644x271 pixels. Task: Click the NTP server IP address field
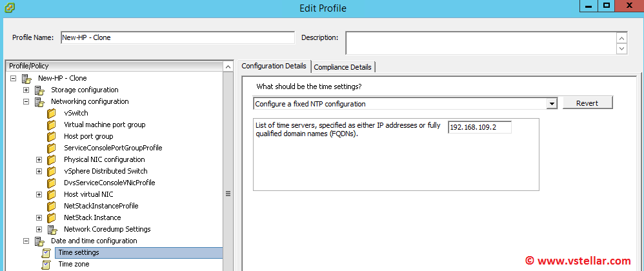(479, 128)
